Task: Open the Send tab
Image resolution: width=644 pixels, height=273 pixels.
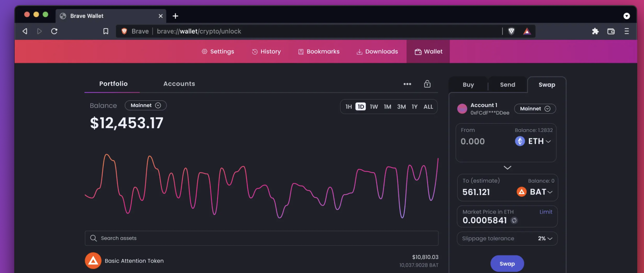Action: (508, 85)
